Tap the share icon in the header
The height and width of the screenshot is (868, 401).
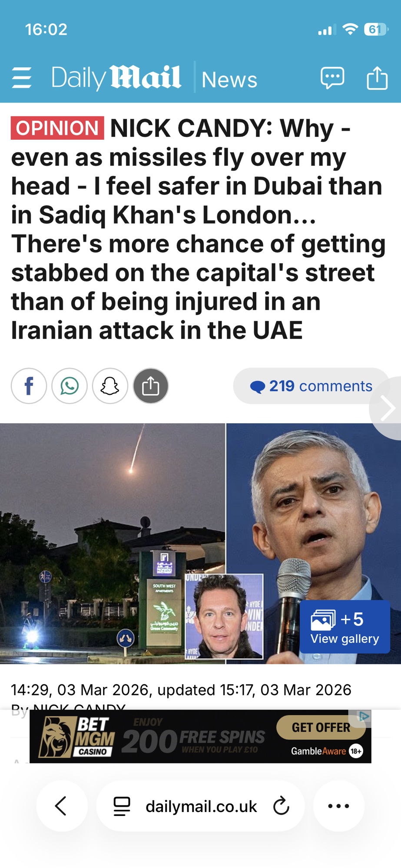pos(377,78)
